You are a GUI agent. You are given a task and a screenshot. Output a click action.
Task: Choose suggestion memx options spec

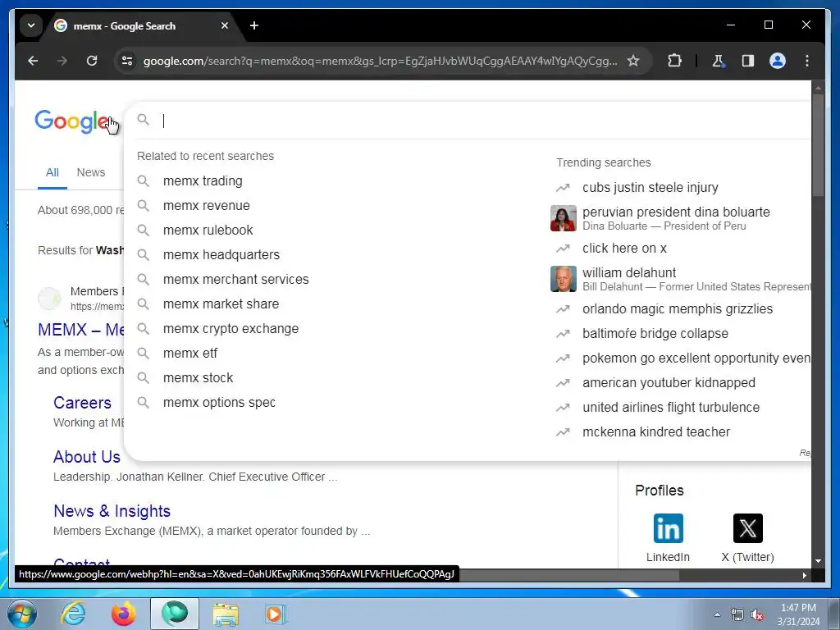pyautogui.click(x=219, y=403)
